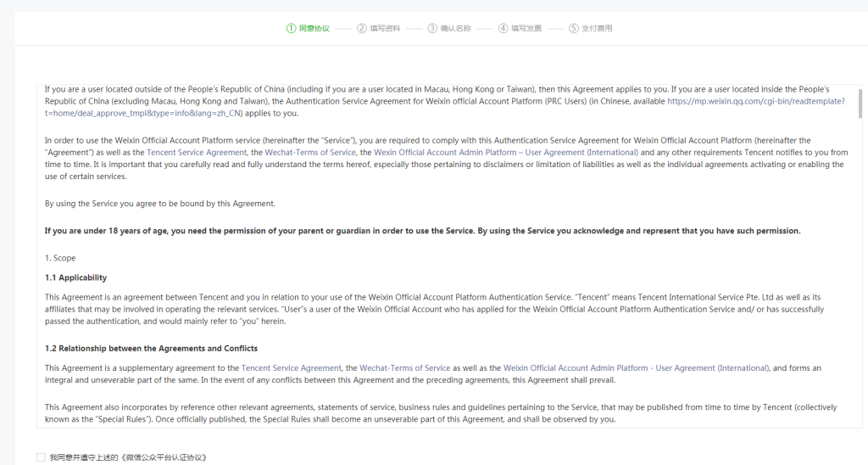Click the circled number 4 step icon
Screen dimensions: 868x465
pos(504,28)
